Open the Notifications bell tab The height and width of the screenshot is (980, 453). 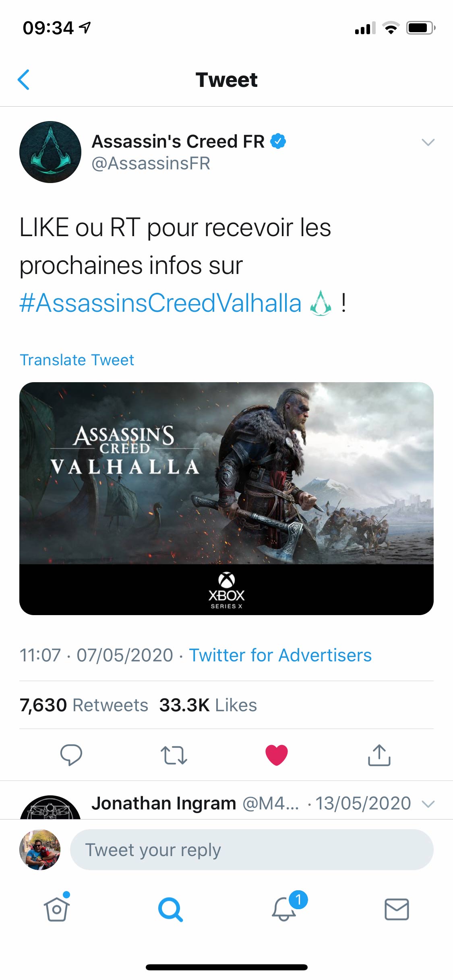tap(284, 909)
